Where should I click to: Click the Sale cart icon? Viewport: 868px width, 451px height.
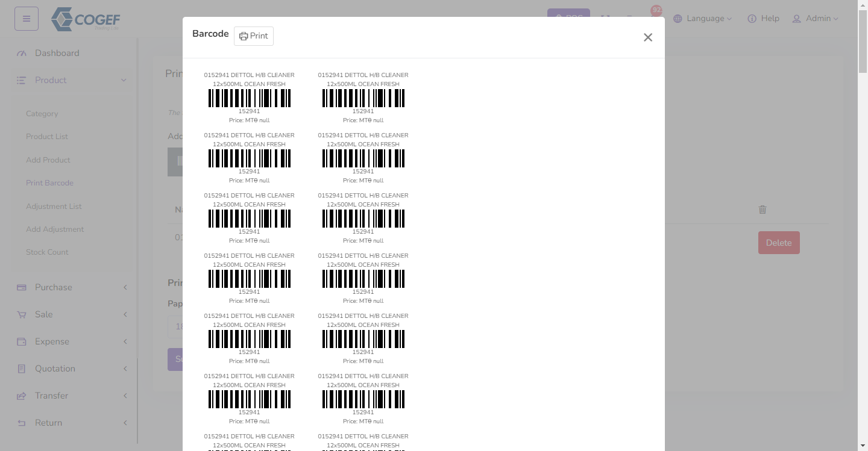[x=22, y=314]
